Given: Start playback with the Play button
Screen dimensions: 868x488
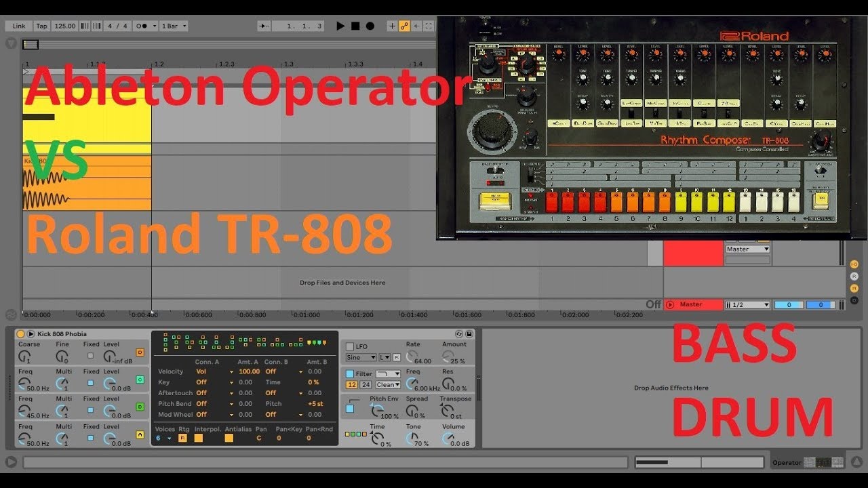Looking at the screenshot, I should point(340,26).
